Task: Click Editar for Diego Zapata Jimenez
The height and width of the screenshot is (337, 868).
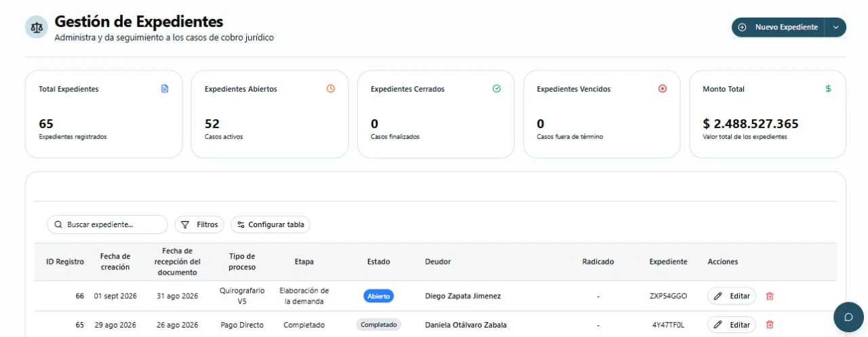Action: [x=732, y=296]
